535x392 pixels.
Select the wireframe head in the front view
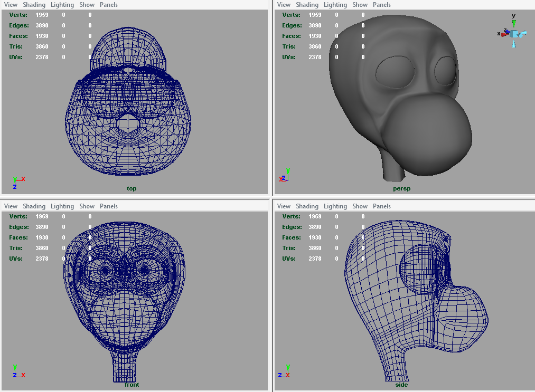click(125, 302)
